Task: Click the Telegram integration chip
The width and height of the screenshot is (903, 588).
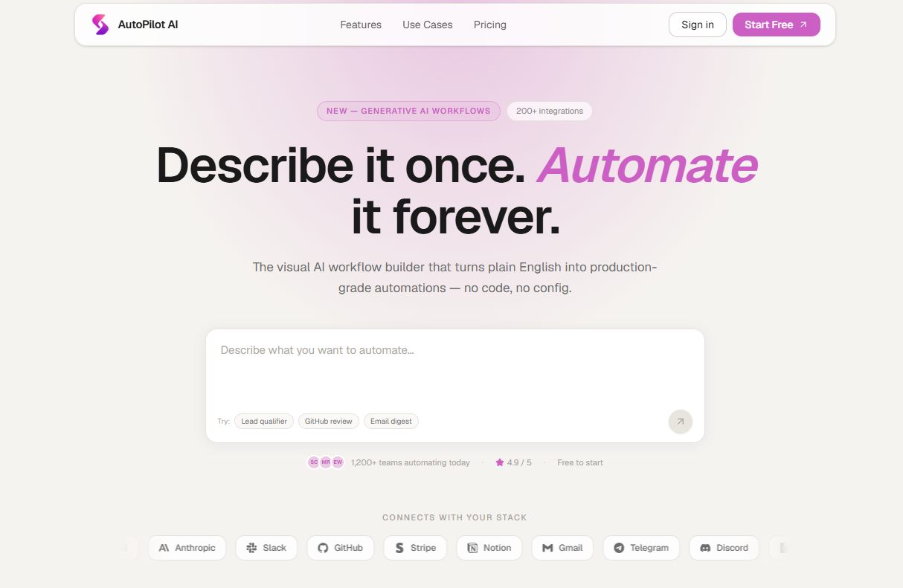Action: point(641,548)
